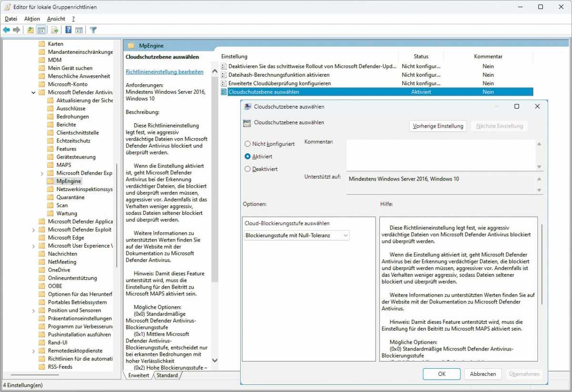This screenshot has width=572, height=392.
Task: Click the Export list toolbar icon
Action: [x=54, y=30]
